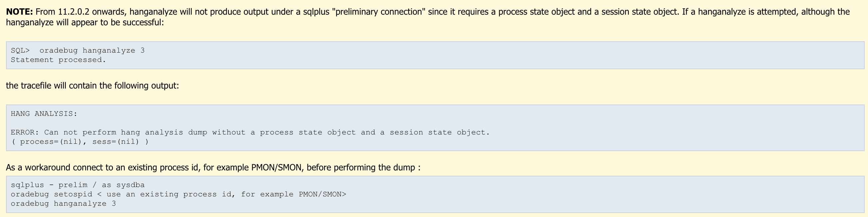Image resolution: width=868 pixels, height=217 pixels.
Task: Click PMON/SMON in the workaround sentence
Action: tap(276, 167)
